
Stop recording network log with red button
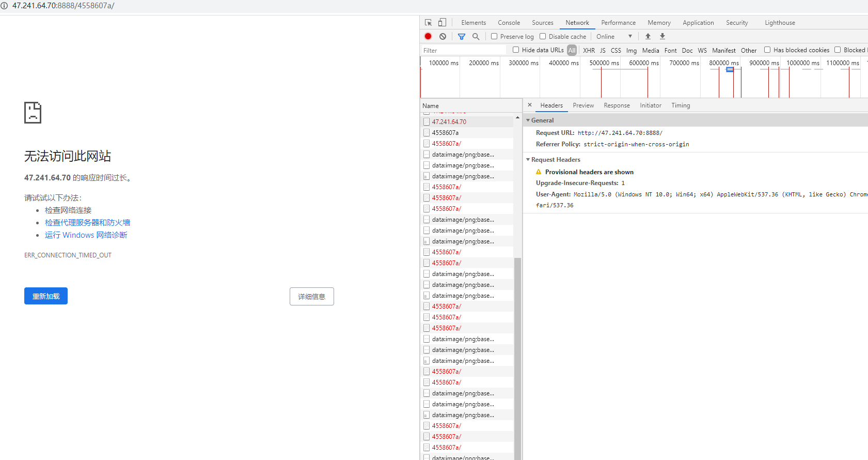428,37
